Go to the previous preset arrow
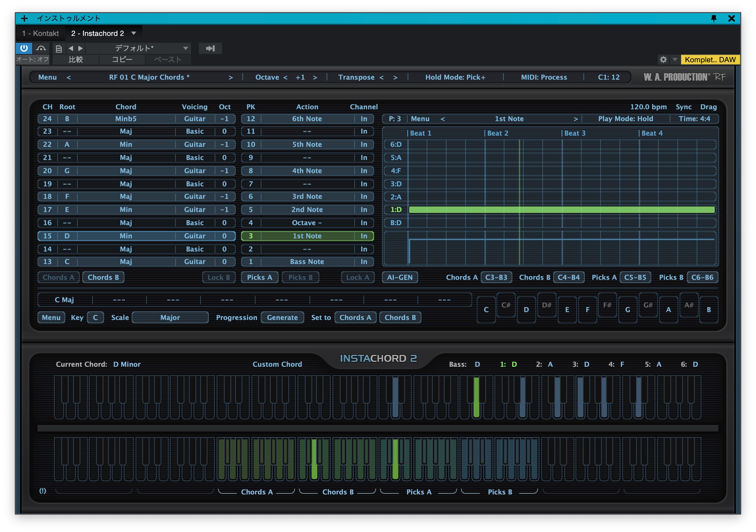Screen dimensions: 756x532 pyautogui.click(x=71, y=48)
